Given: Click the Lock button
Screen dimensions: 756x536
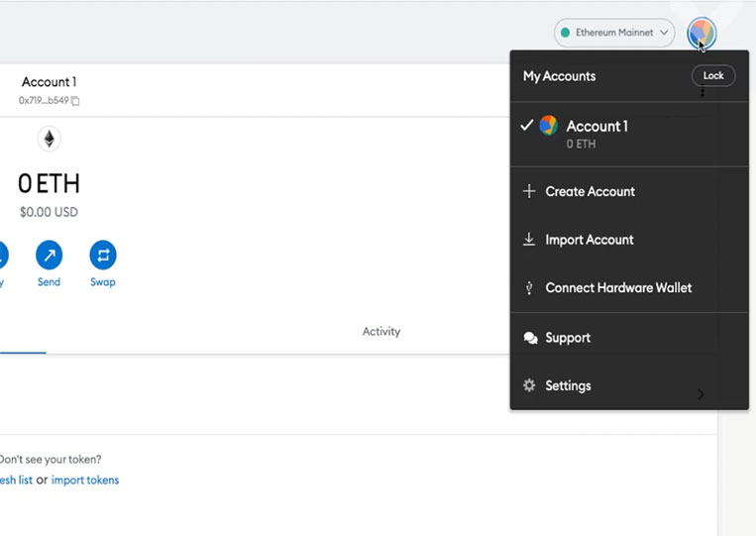Looking at the screenshot, I should pos(713,75).
